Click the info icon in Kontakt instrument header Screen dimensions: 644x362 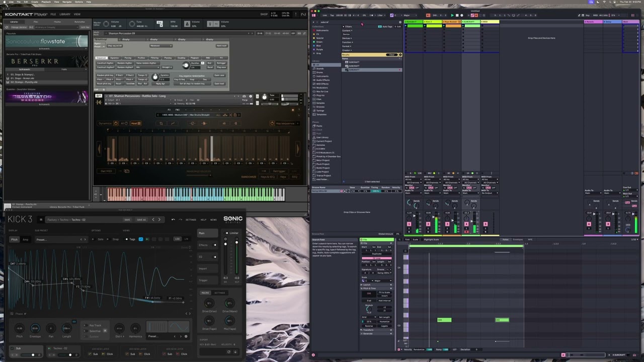point(250,96)
